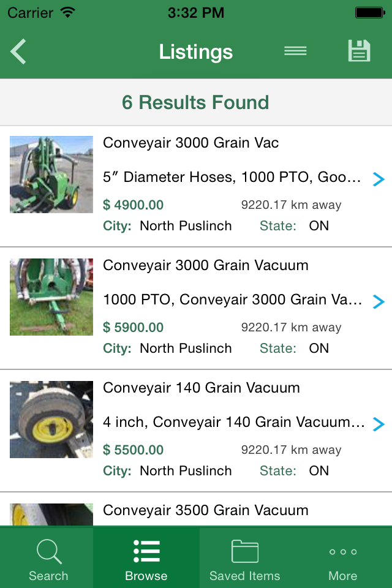This screenshot has width=392, height=588.
Task: Select the Search magnifier icon
Action: point(48,551)
